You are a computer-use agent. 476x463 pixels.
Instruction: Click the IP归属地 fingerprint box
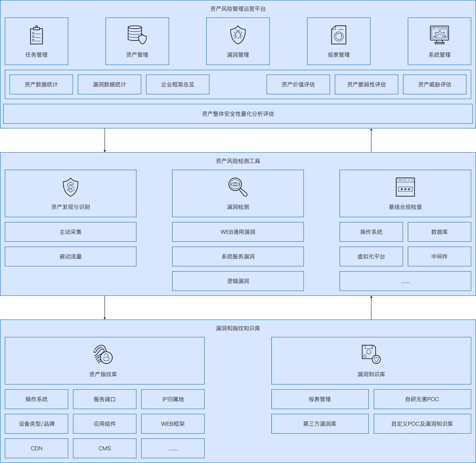coord(173,399)
